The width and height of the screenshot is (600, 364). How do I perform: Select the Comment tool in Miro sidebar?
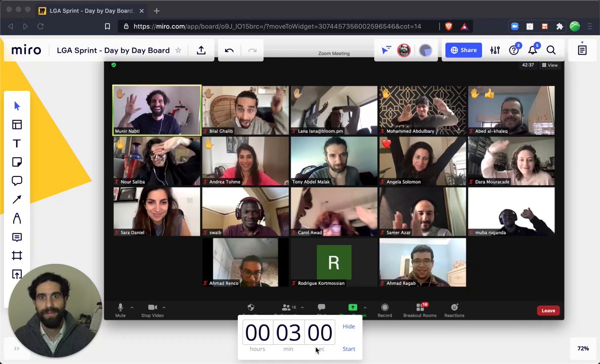[17, 237]
